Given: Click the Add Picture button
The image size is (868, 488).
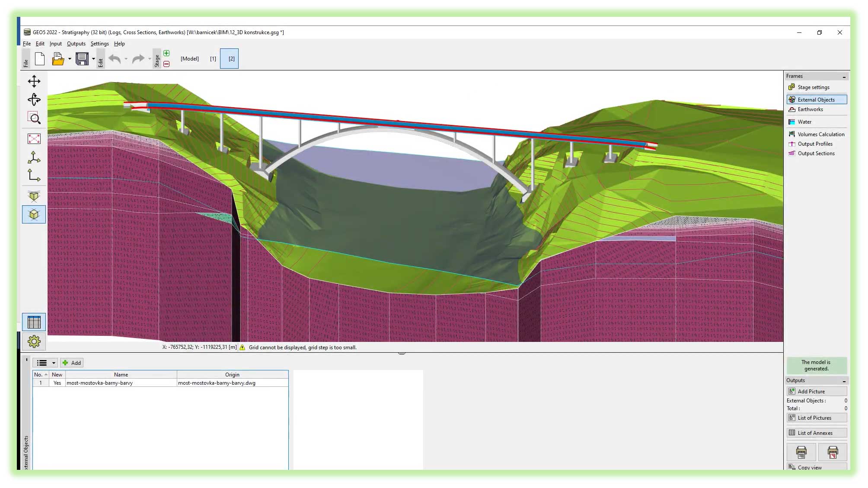Looking at the screenshot, I should [x=817, y=392].
